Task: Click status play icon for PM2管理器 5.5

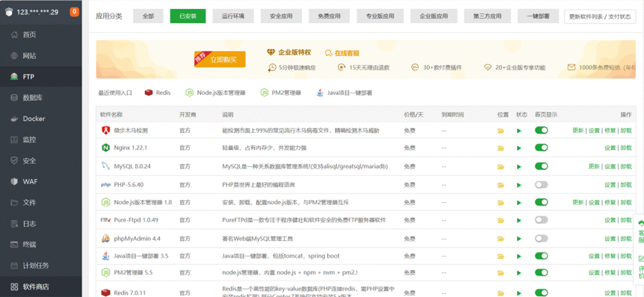Action: pyautogui.click(x=519, y=273)
